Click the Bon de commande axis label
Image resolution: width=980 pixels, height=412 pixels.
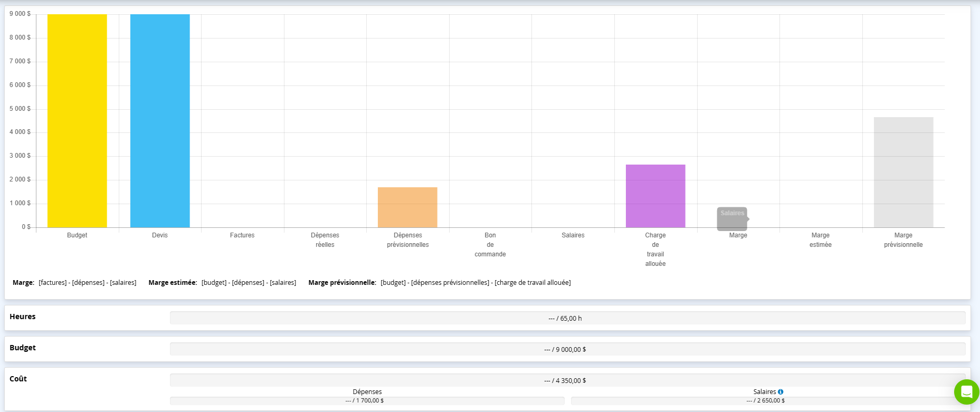point(490,245)
